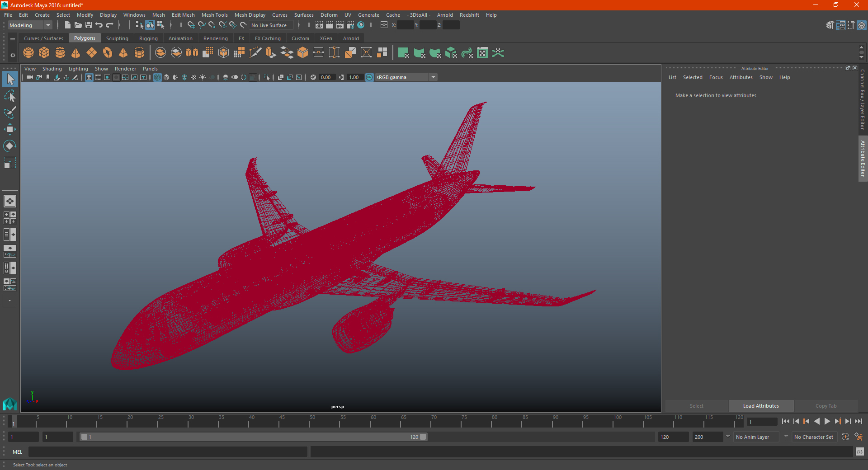
Task: Select the Move tool in the toolbox
Action: (10, 129)
